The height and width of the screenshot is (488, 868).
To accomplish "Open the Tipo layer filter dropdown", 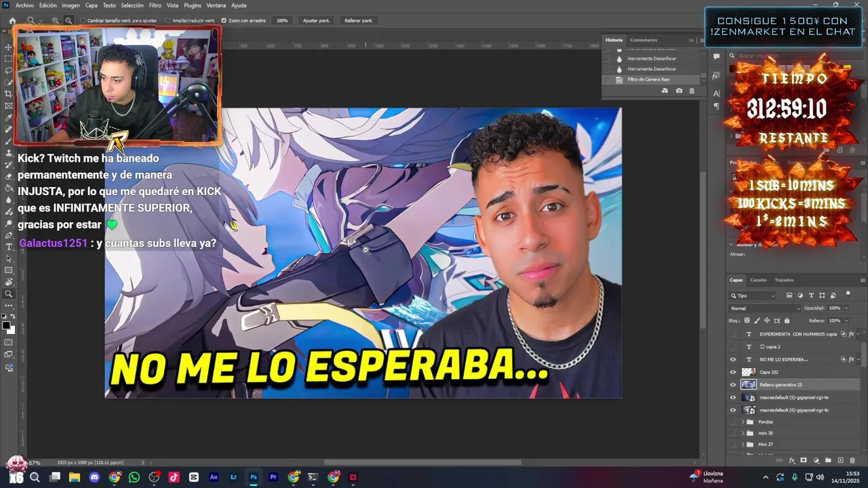I will [x=753, y=296].
